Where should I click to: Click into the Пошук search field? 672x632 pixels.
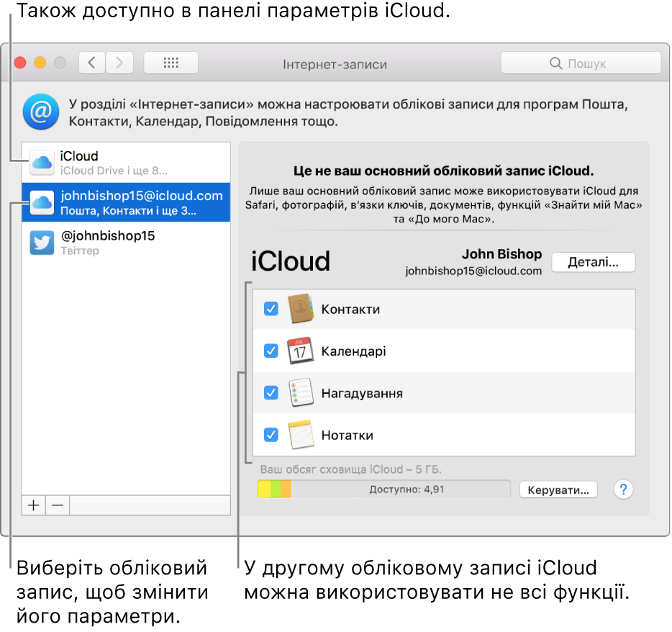pyautogui.click(x=581, y=63)
